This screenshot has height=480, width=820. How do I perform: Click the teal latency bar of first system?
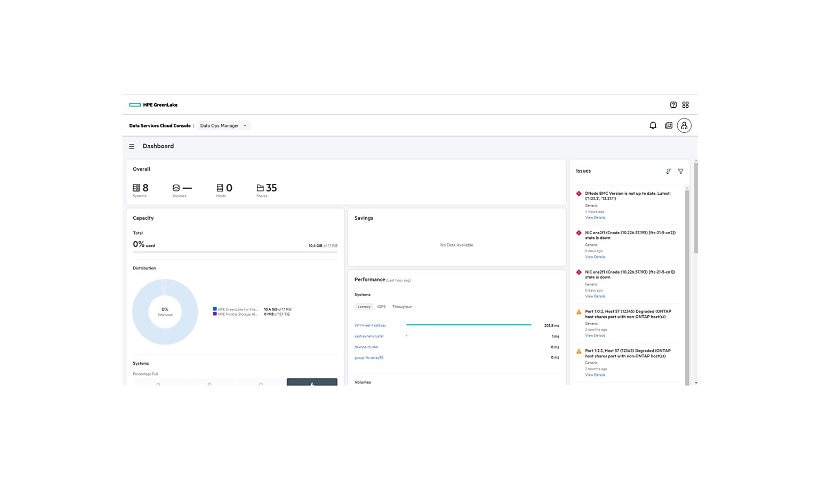click(x=469, y=325)
